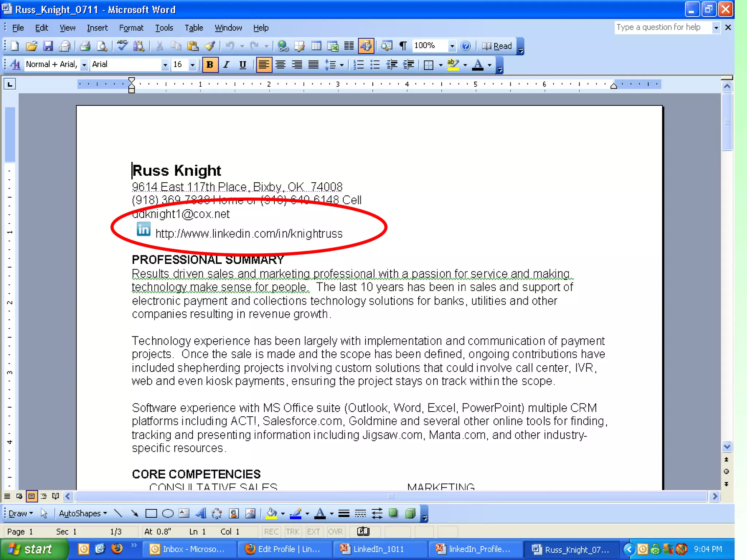
Task: Run Spelling and Grammar check icon
Action: 122,46
